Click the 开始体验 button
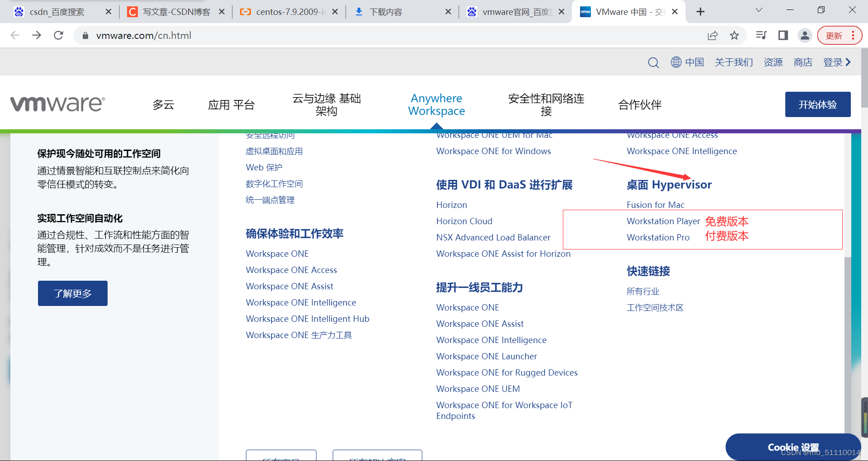The width and height of the screenshot is (868, 461). pyautogui.click(x=817, y=104)
